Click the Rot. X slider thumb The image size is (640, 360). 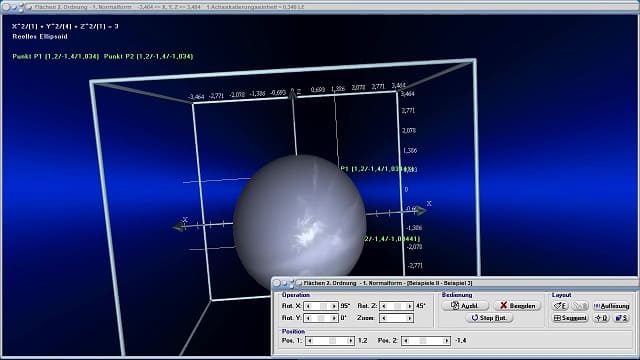pyautogui.click(x=323, y=306)
